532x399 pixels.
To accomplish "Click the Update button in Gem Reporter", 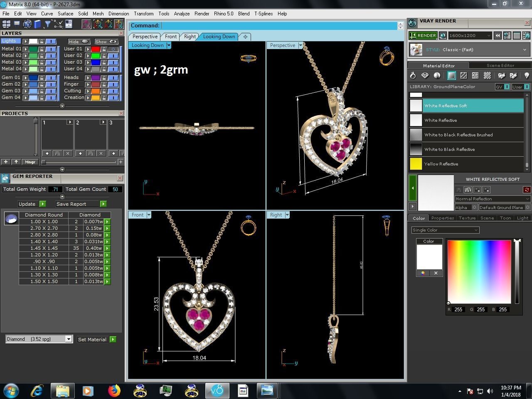I will (x=32, y=204).
